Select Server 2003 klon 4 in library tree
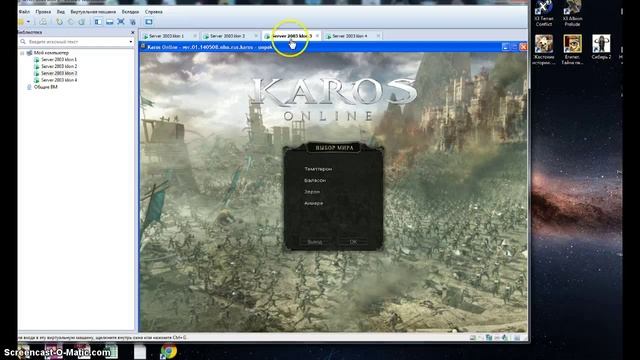640x360 pixels. coord(59,80)
